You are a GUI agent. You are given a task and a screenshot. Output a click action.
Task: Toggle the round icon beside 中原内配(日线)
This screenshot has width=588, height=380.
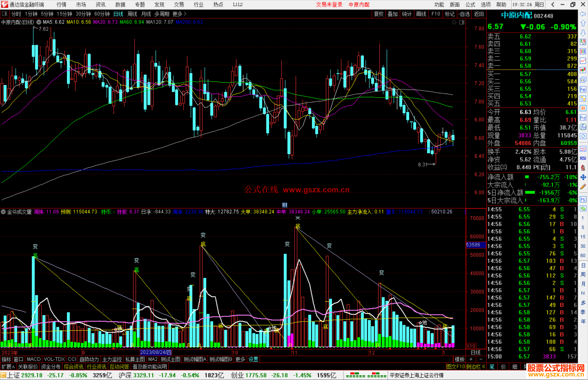[x=39, y=22]
